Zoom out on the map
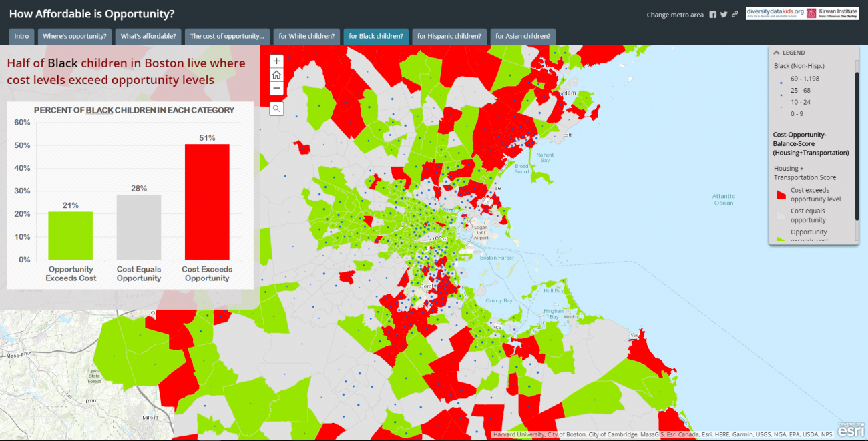 276,89
